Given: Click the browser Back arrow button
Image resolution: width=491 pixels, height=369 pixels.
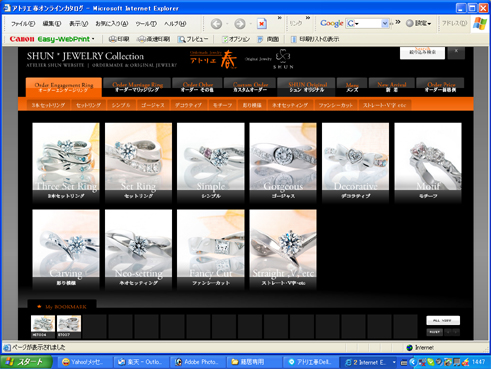Looking at the screenshot, I should coord(216,24).
